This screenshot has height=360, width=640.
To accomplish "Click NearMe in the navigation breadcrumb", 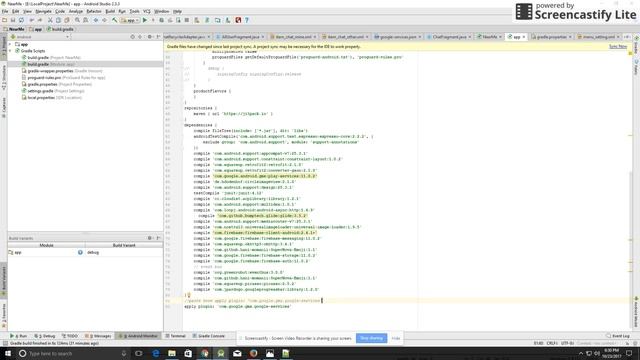I will [x=14, y=29].
